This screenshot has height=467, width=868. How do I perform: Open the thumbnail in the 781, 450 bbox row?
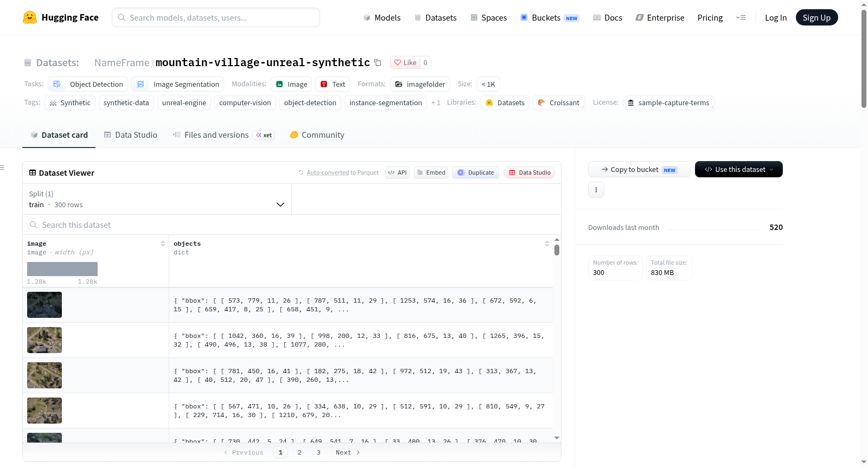[44, 375]
